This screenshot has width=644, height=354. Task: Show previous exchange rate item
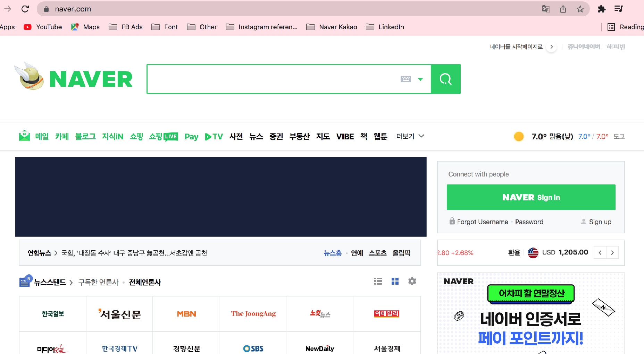tap(600, 252)
